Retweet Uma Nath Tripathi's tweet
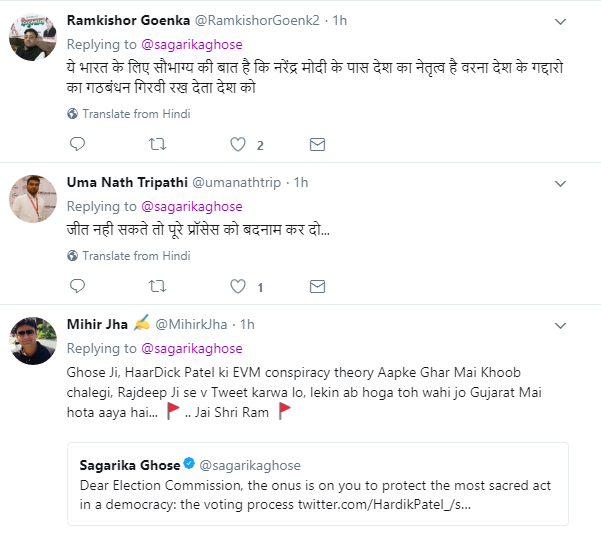Viewport: 601px width, 536px height. pos(157,287)
